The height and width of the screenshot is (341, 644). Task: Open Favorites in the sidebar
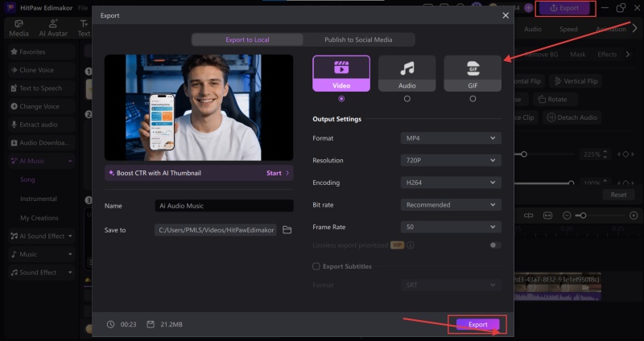tap(41, 52)
